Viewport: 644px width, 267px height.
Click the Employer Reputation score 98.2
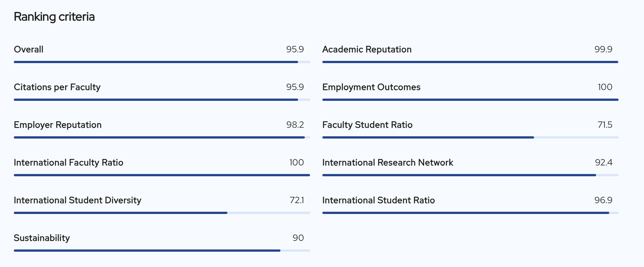click(x=295, y=125)
